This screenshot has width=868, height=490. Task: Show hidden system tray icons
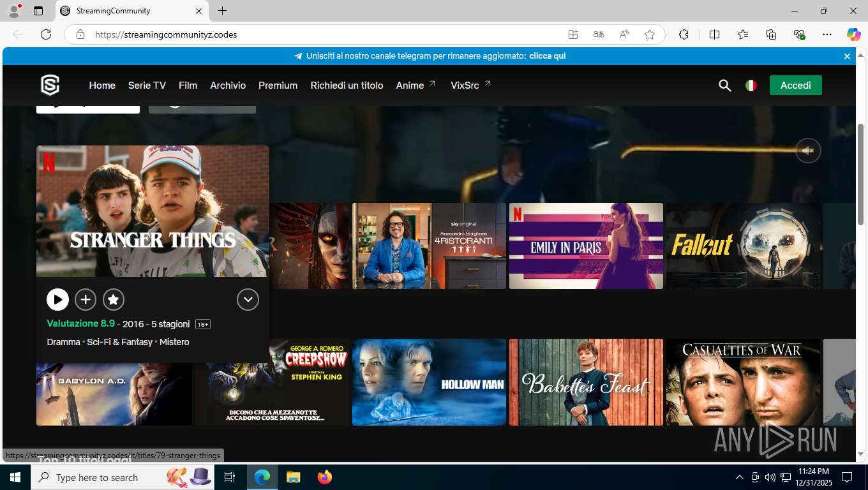pos(740,477)
